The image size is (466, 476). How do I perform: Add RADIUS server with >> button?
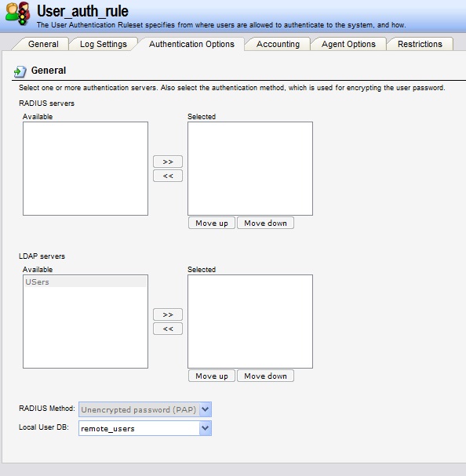pyautogui.click(x=168, y=162)
